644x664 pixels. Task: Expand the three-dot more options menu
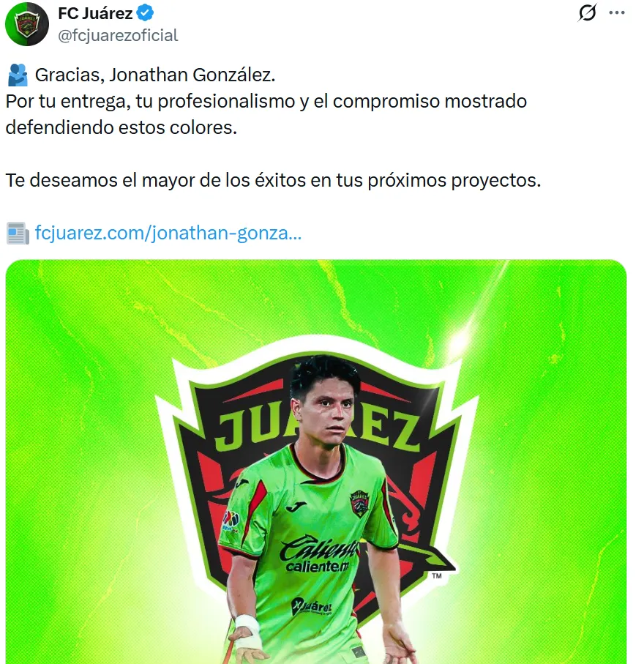[x=616, y=12]
